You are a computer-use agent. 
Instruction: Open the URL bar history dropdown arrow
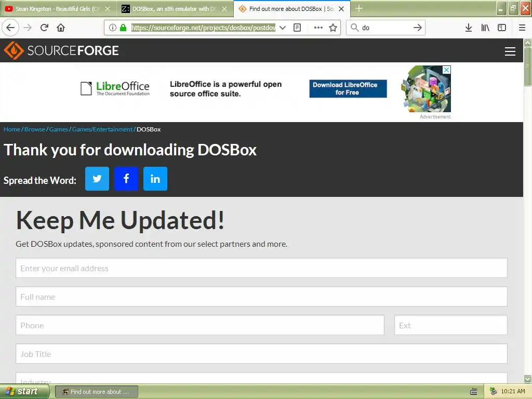[x=283, y=28]
